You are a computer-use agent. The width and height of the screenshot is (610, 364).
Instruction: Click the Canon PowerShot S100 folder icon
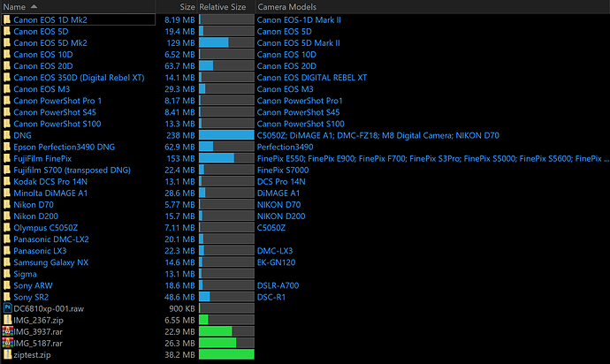click(7, 124)
